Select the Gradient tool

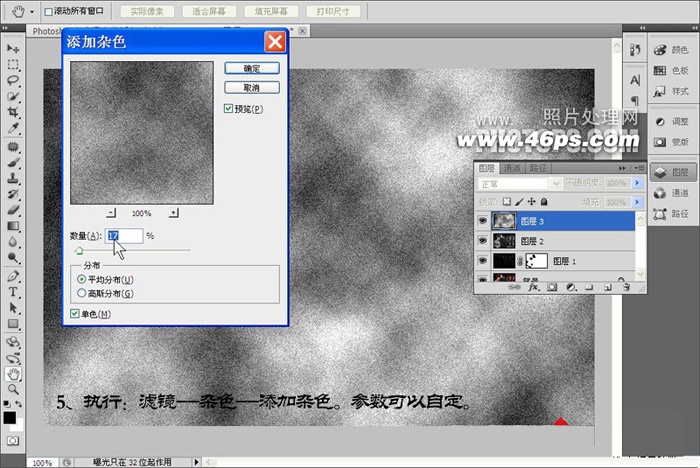click(x=13, y=226)
